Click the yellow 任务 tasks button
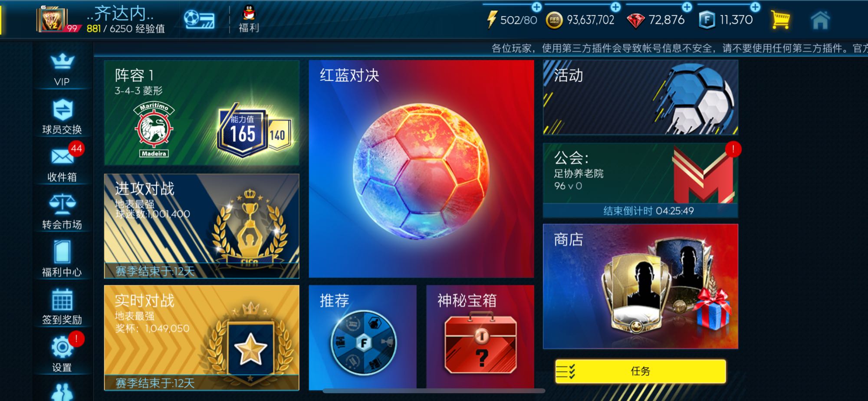The image size is (868, 401). 641,371
